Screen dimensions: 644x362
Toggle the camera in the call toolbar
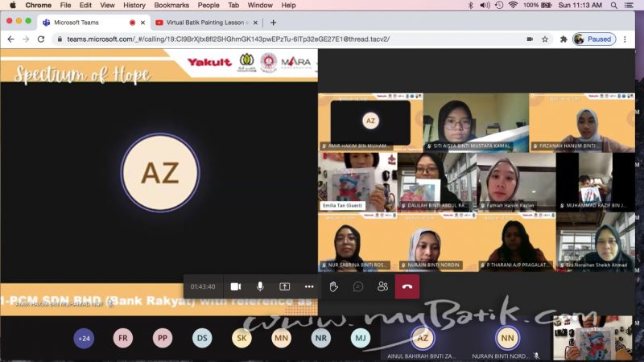tap(236, 286)
